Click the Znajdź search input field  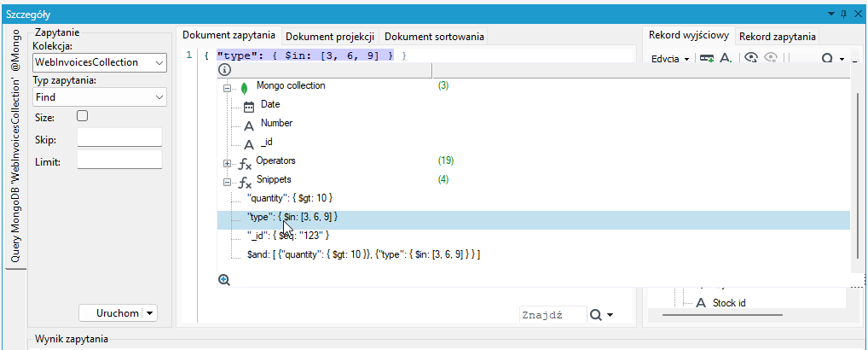(x=553, y=314)
